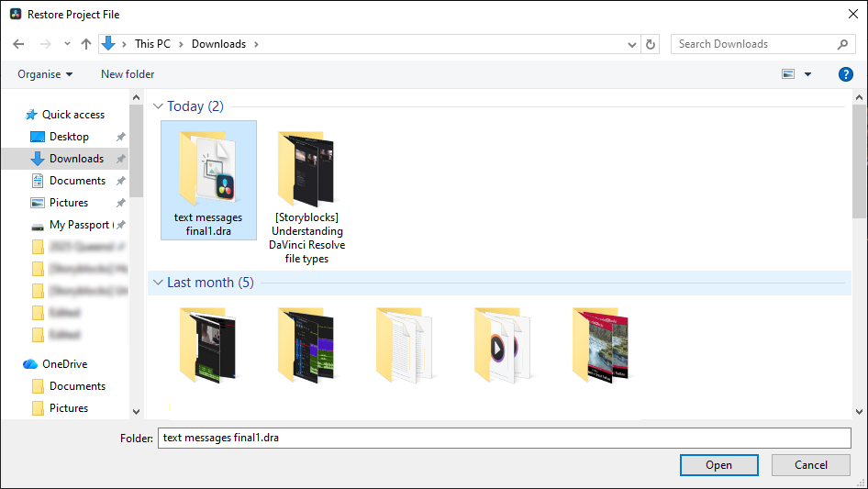
Task: Select This PC in the address path
Action: [x=153, y=44]
